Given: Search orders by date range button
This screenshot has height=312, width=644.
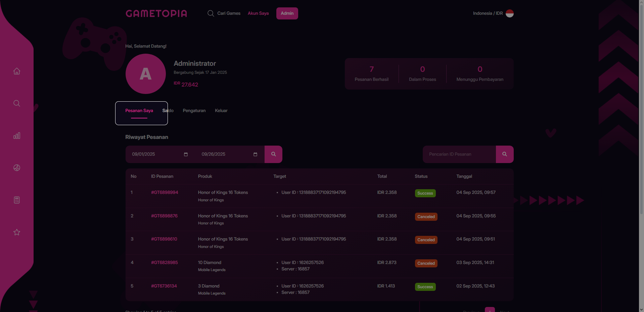Looking at the screenshot, I should point(273,154).
